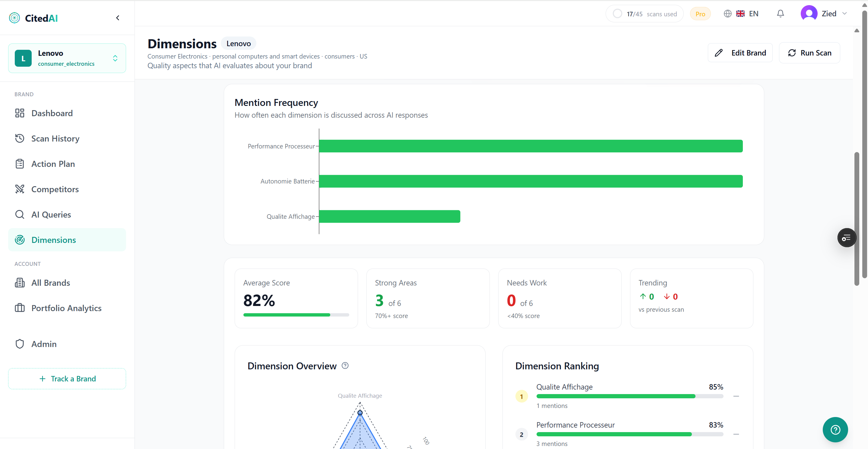Viewport: 868px width, 449px height.
Task: Collapse the sidebar with chevron arrow
Action: click(x=118, y=18)
